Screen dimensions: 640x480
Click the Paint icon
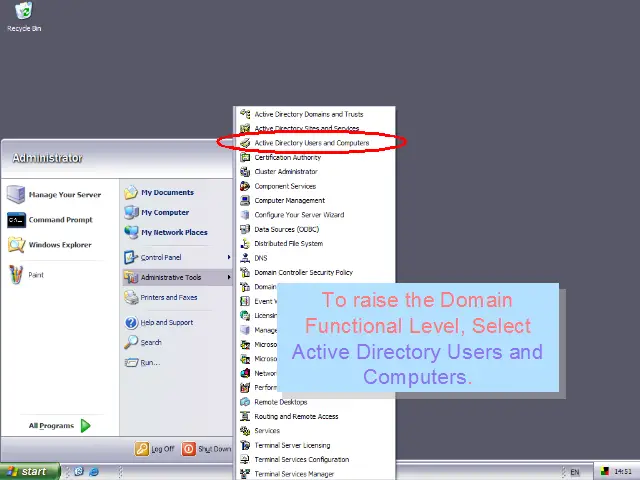pyautogui.click(x=16, y=275)
